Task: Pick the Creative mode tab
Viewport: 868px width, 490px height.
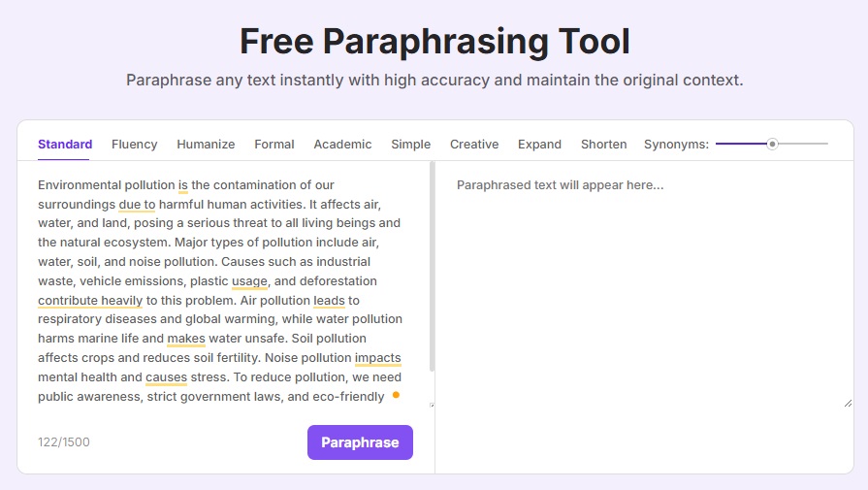Action: (474, 145)
